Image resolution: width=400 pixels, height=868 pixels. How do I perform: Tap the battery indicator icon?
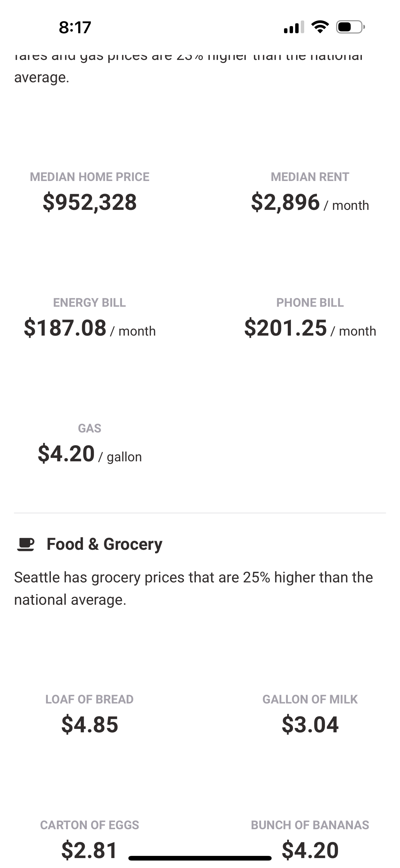click(x=350, y=27)
